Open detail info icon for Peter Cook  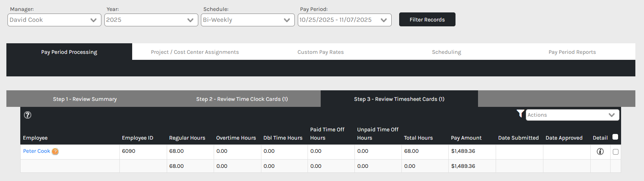[x=600, y=152]
